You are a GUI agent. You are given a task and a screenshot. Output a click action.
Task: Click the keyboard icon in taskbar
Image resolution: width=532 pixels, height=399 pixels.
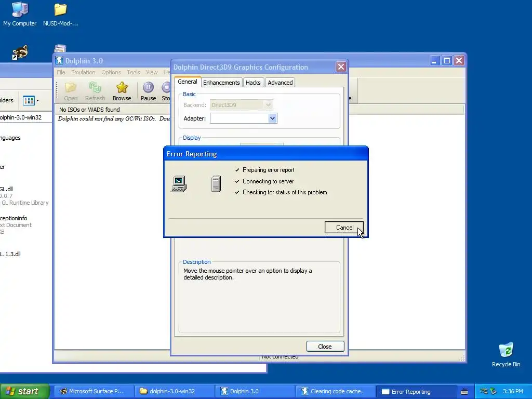point(464,392)
